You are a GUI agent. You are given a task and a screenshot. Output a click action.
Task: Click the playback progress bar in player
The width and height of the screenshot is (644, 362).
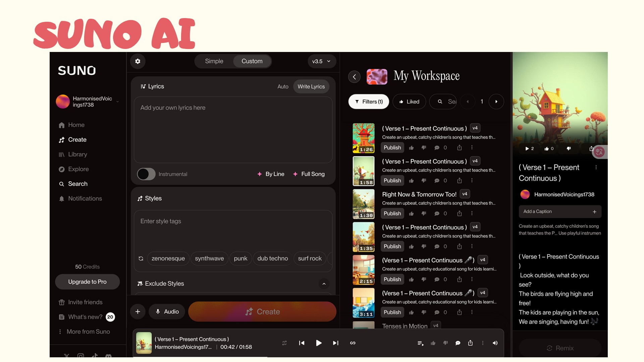pyautogui.click(x=318, y=357)
